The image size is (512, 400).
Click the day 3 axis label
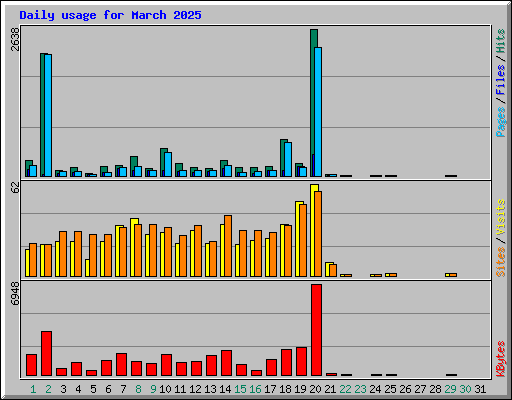(x=63, y=389)
